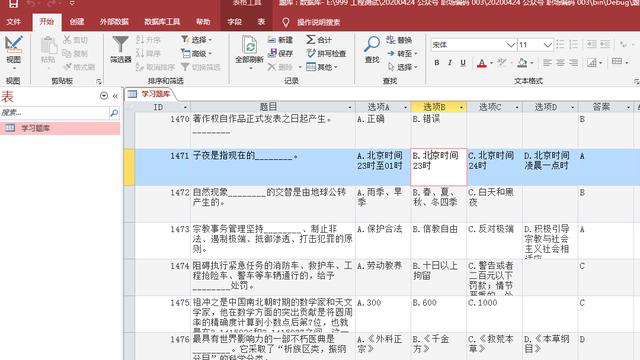Switch to the 帮助 ribbon tab
Viewport: 640px width, 360px height.
203,22
